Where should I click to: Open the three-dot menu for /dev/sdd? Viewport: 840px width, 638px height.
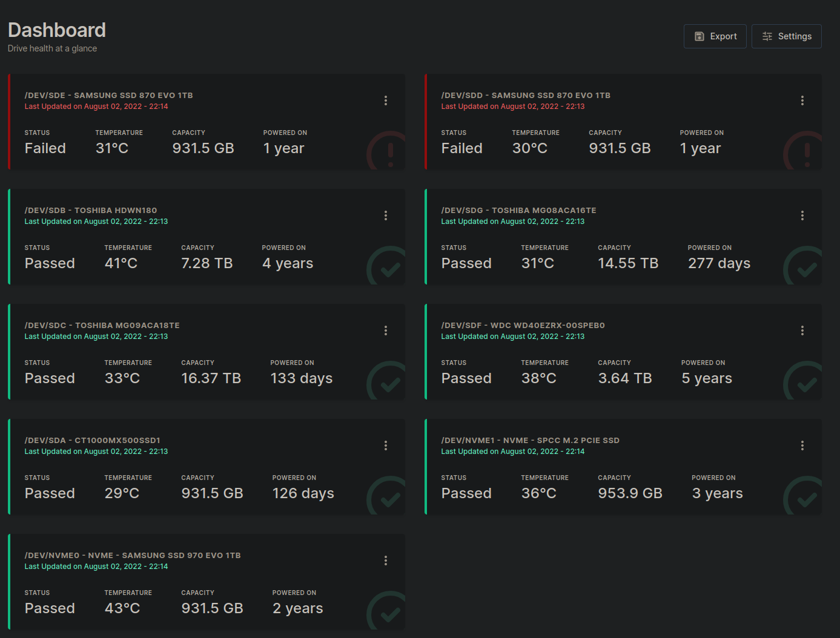pos(802,100)
